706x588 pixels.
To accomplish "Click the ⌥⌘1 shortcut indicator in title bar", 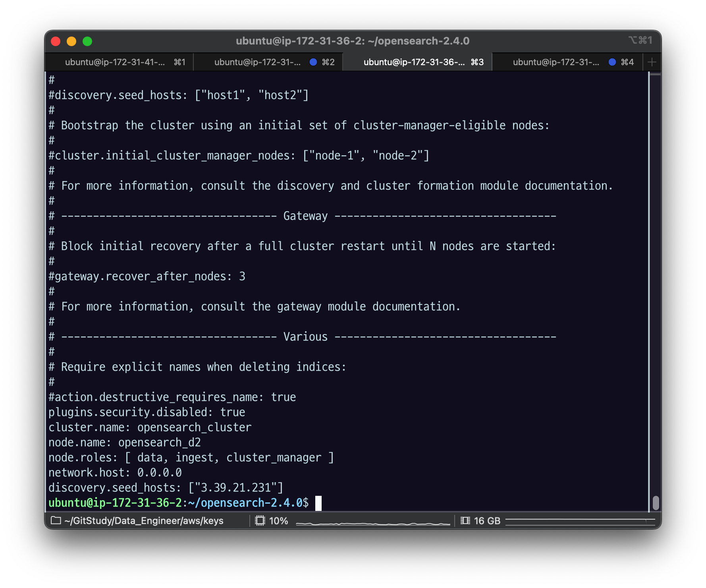I will click(640, 40).
